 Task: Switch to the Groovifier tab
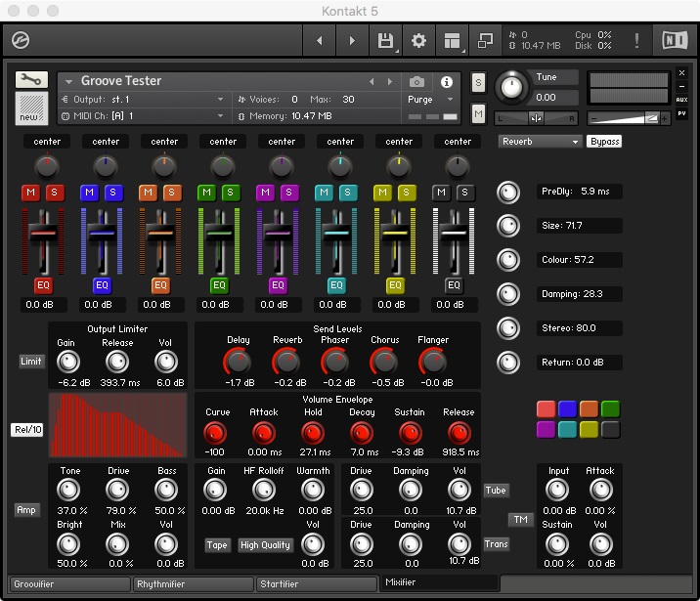68,584
